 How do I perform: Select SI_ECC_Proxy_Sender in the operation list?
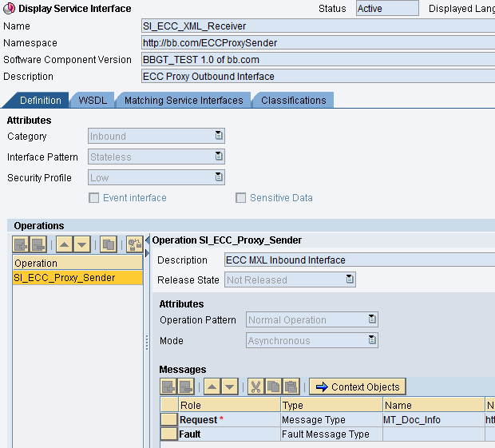pos(77,278)
